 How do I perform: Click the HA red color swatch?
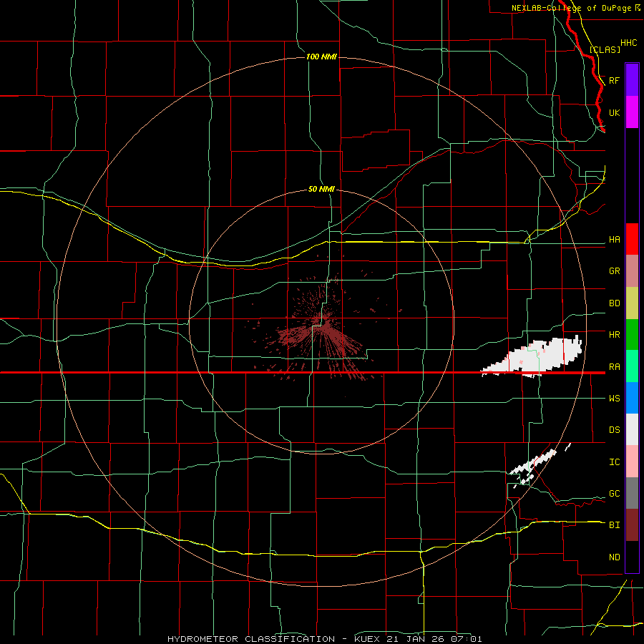pos(632,239)
